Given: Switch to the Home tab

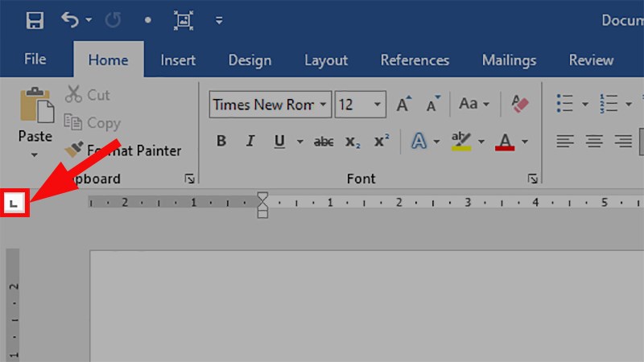Looking at the screenshot, I should click(109, 60).
